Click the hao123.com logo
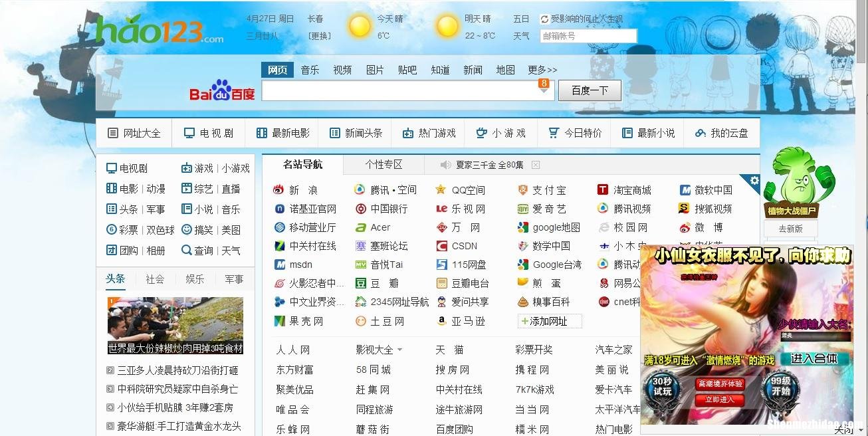Screen dimensions: 868x436 click(x=160, y=29)
